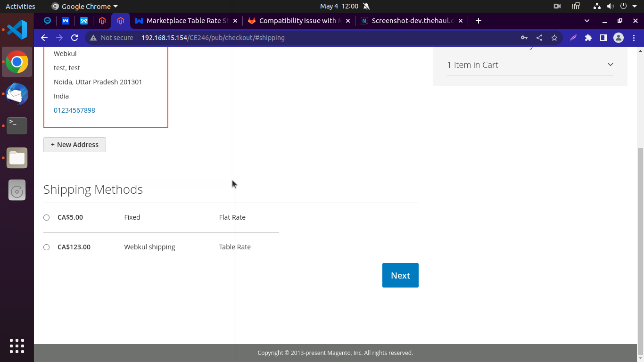Click the Next button to continue checkout
The height and width of the screenshot is (362, 644).
(400, 275)
